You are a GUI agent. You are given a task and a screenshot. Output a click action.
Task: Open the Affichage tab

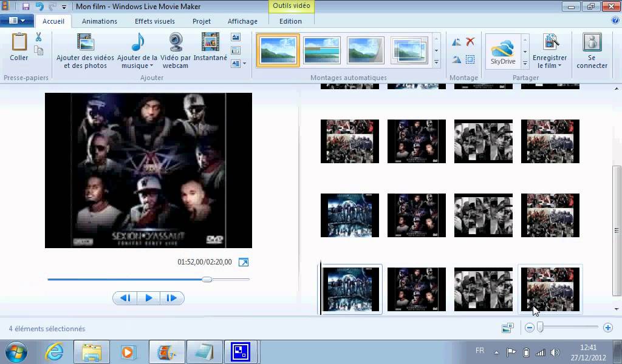242,21
